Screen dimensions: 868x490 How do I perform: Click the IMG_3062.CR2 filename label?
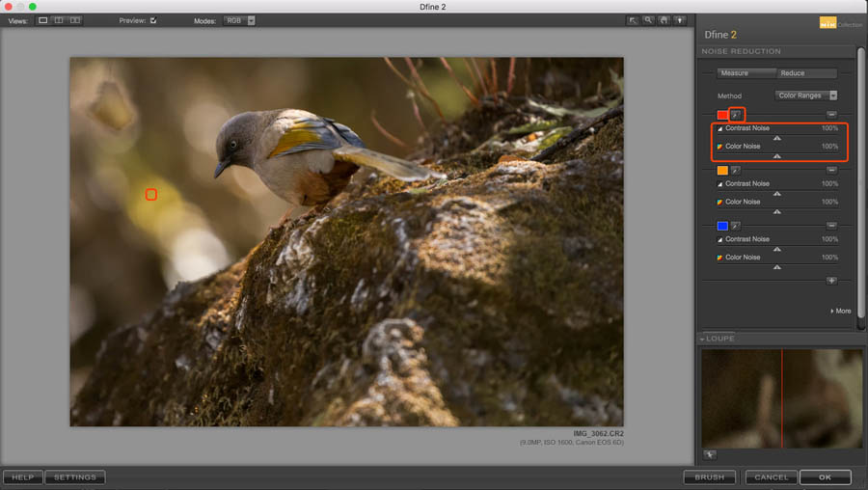click(x=598, y=433)
